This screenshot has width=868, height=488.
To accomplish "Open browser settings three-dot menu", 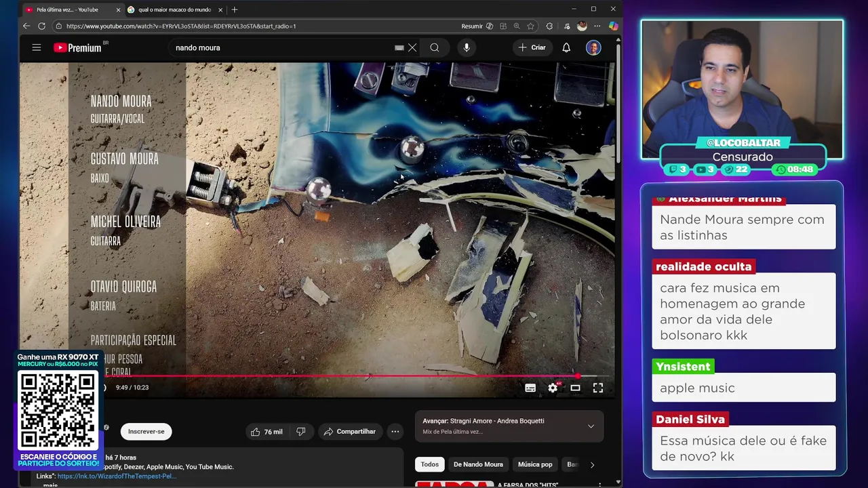I will click(x=597, y=26).
